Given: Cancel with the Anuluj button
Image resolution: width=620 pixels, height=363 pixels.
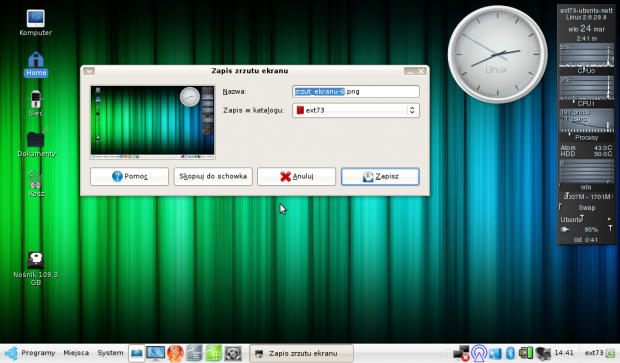Looking at the screenshot, I should coord(297,176).
